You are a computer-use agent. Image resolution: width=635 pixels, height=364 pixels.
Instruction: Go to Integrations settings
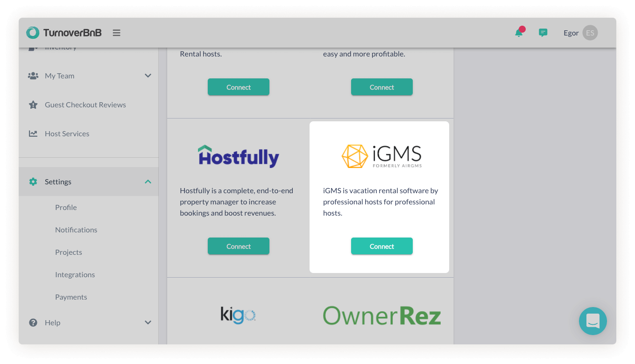(75, 274)
